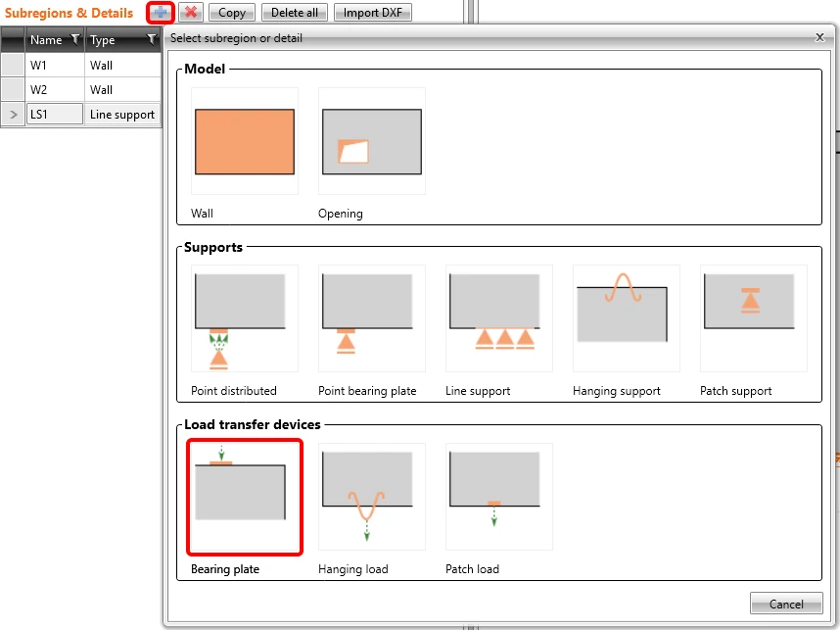
Task: Click the Copy button
Action: coord(232,13)
